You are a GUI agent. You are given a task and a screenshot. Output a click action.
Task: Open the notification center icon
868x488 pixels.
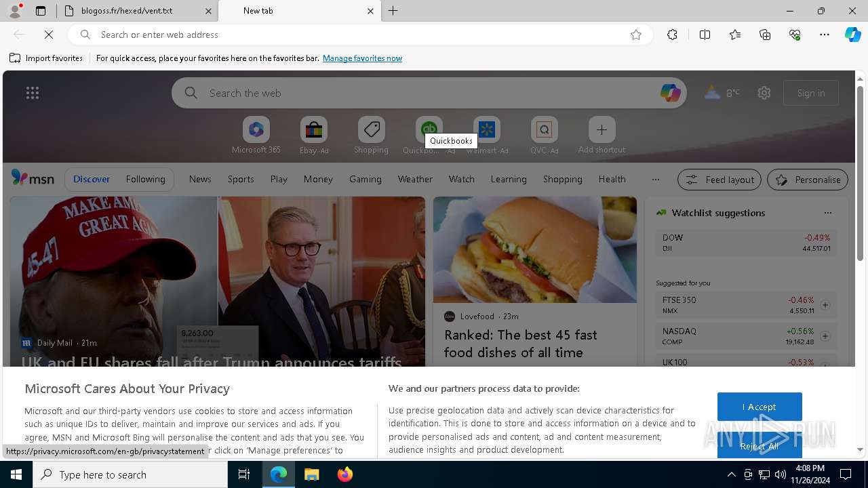point(846,474)
